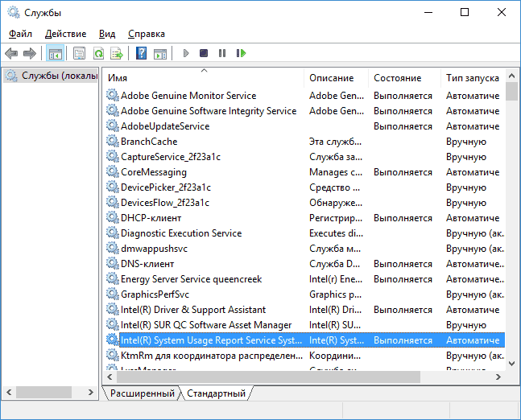Screen dimensions: 521x420
Task: Click the Службы app icon in title bar
Action: (x=14, y=13)
